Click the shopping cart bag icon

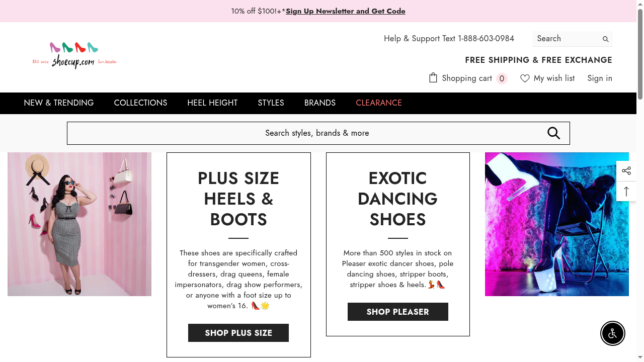pos(433,77)
